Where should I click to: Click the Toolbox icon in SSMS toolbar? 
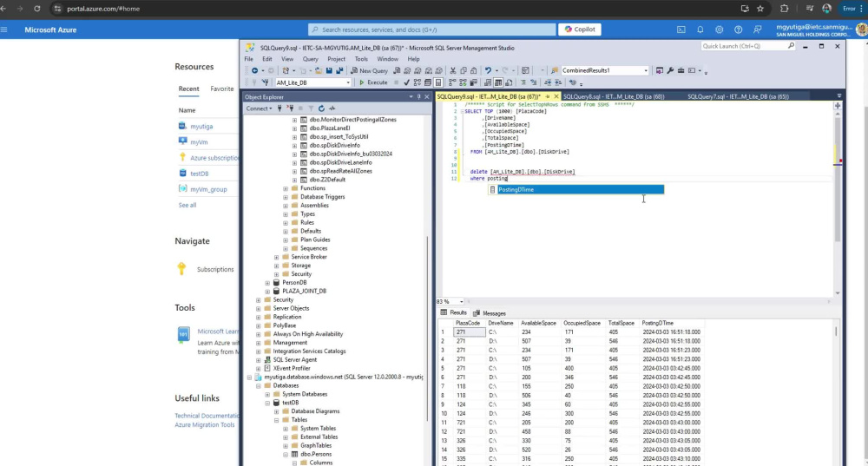pos(681,71)
